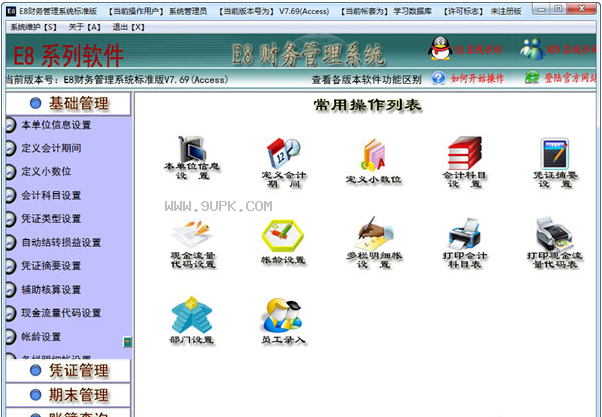Open the 会计科目设置 red books icon
This screenshot has height=417, width=602.
pyautogui.click(x=465, y=153)
